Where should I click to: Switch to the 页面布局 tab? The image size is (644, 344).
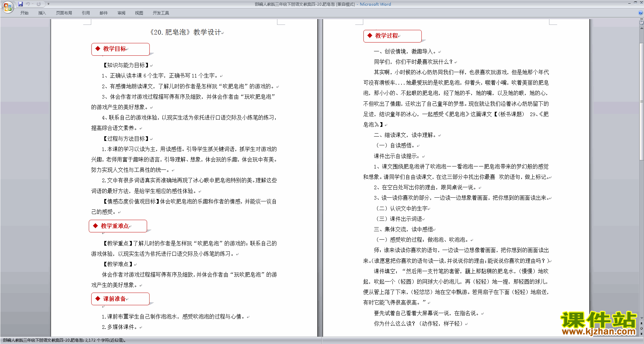click(x=64, y=13)
